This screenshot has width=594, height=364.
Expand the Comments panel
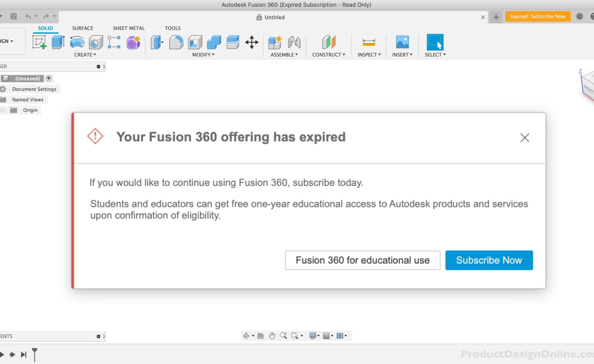pyautogui.click(x=98, y=336)
